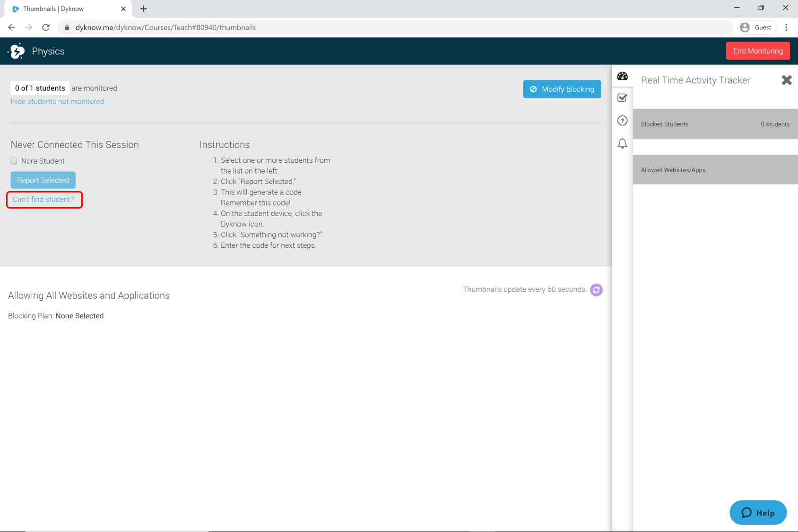Open the notifications bell icon
This screenshot has width=798, height=532.
tap(622, 143)
